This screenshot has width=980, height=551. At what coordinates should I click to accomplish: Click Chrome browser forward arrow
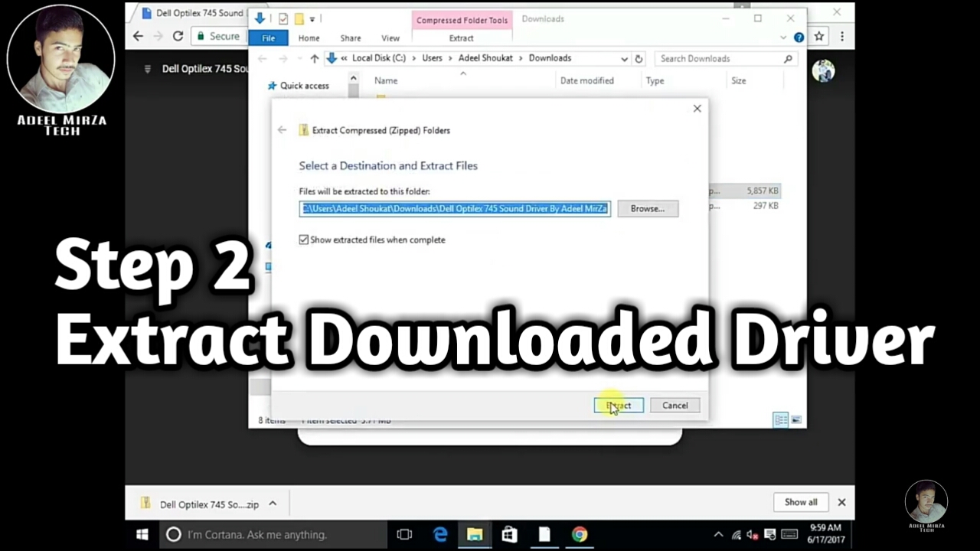(158, 36)
